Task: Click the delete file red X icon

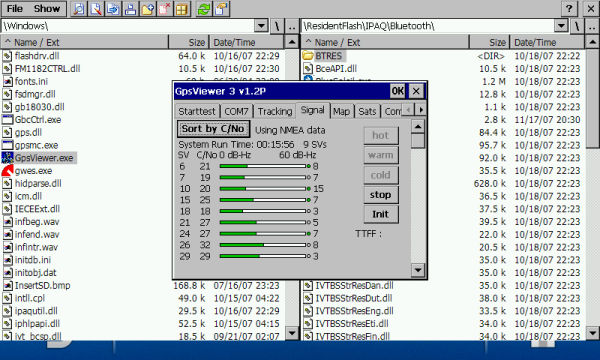Action: point(165,9)
